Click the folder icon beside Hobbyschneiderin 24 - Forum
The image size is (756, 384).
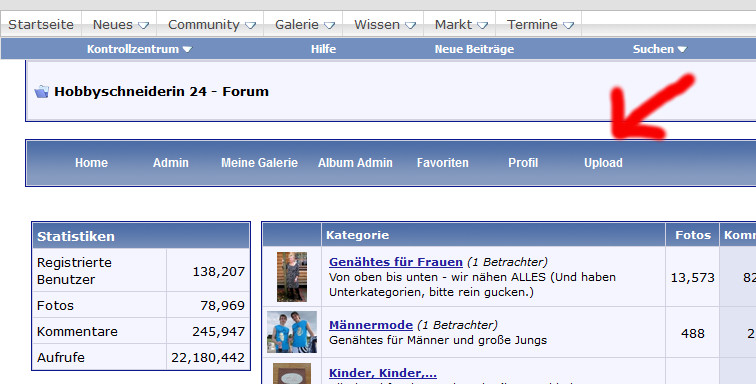(x=41, y=91)
